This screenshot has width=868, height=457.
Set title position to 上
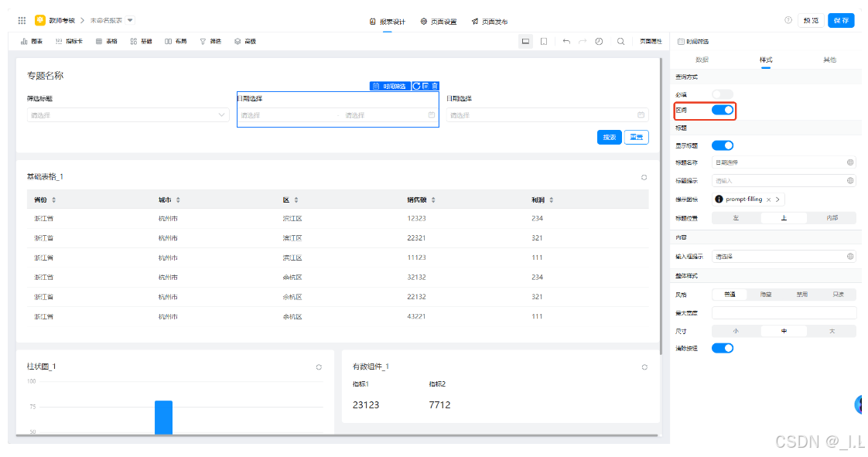784,218
